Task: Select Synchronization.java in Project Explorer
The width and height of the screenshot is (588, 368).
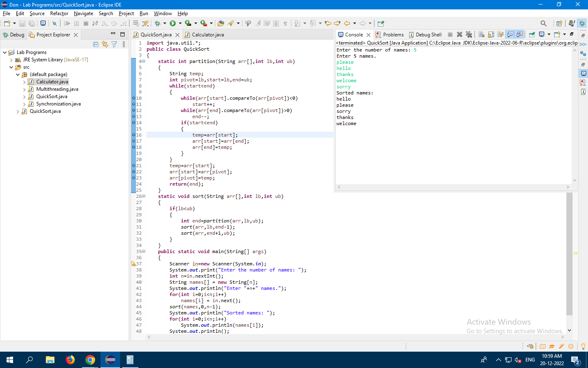Action: click(x=58, y=104)
